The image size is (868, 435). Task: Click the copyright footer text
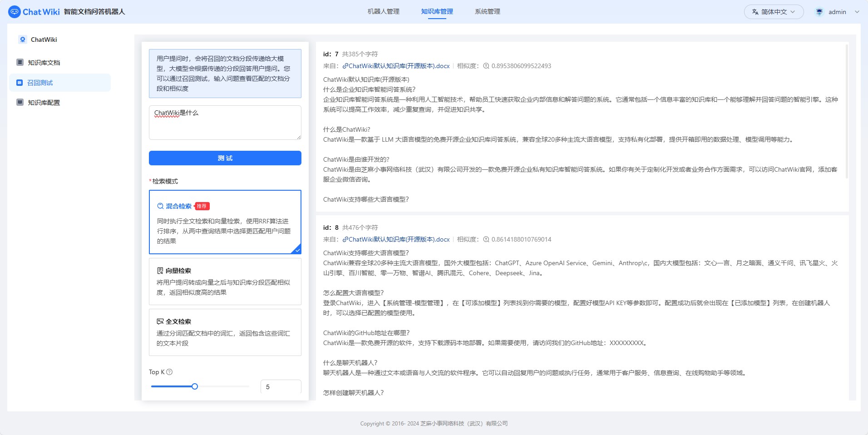click(434, 423)
